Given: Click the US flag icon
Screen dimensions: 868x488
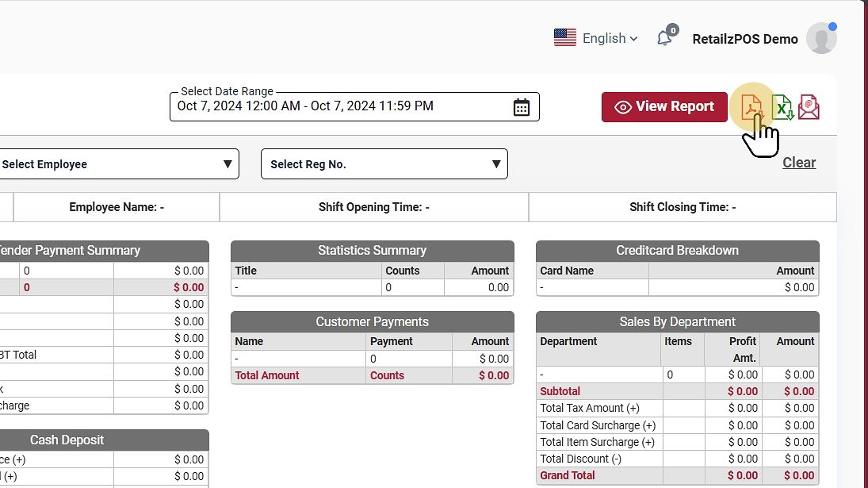Looking at the screenshot, I should click(x=565, y=38).
